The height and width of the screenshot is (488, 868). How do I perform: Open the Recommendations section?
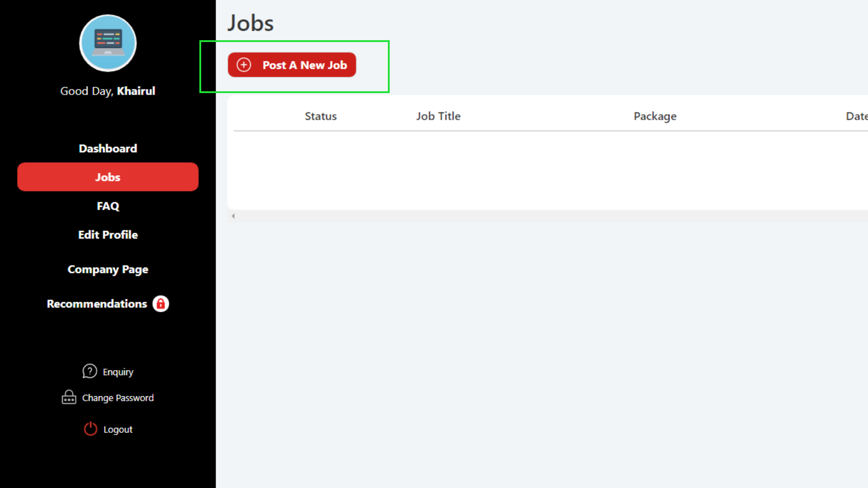[97, 304]
